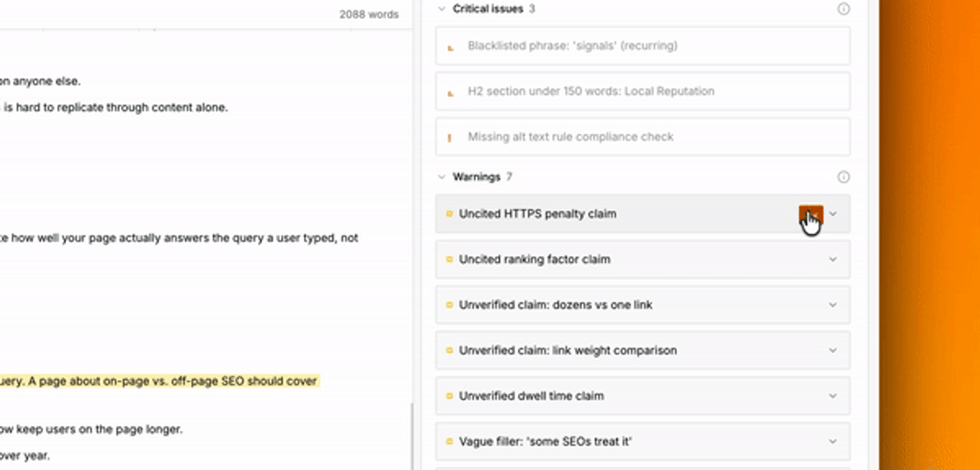Click yellow marker beside Unverified dwell time claim
Image resolution: width=980 pixels, height=470 pixels.
point(449,396)
